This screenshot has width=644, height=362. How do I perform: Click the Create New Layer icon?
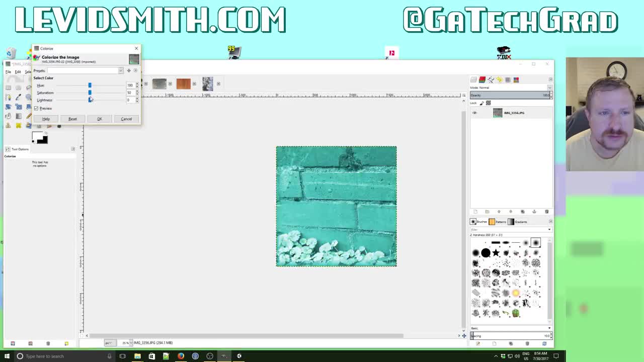tap(475, 211)
